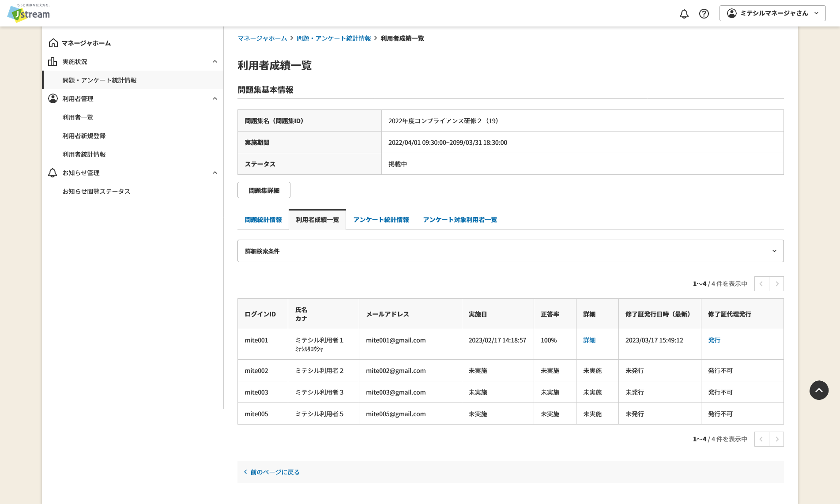Click マネージャホーム breadcrumb link
Viewport: 840px width, 504px height.
(262, 38)
